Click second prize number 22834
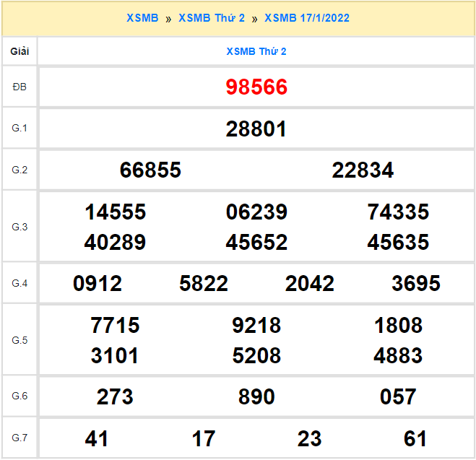This screenshot has height=460, width=476. [x=363, y=170]
